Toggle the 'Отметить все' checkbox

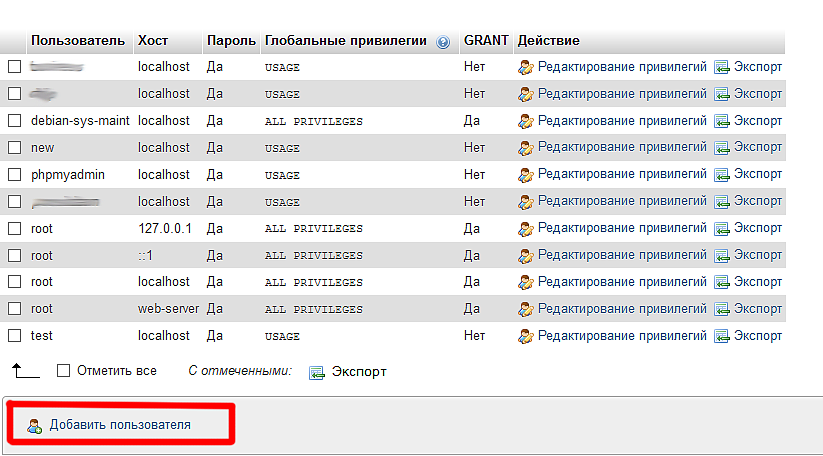coord(64,371)
